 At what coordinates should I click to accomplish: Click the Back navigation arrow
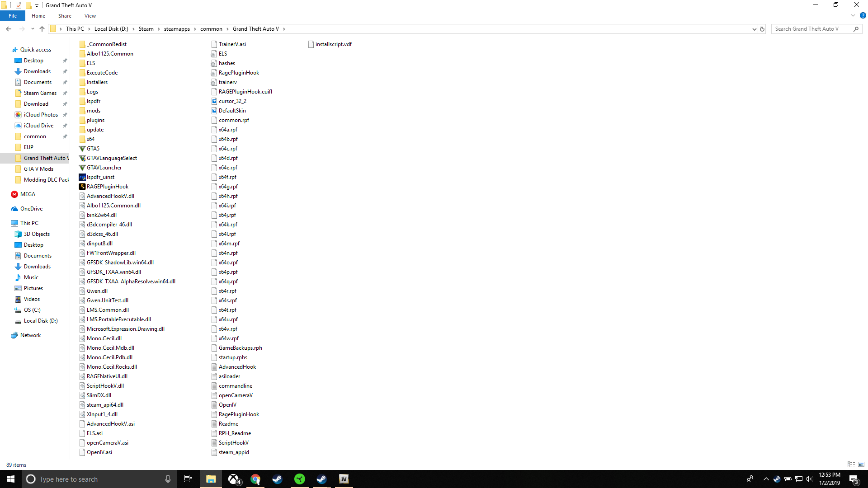pos(9,29)
